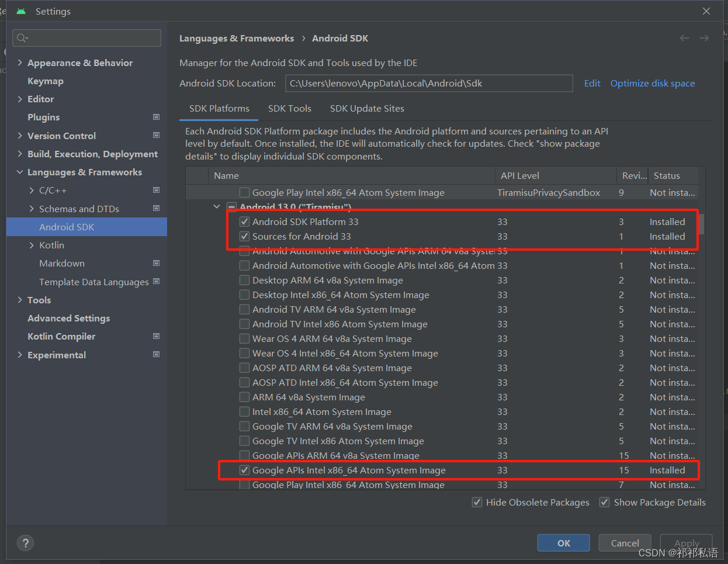Click the package list vertical scrollbar
This screenshot has width=728, height=564.
pos(702,224)
